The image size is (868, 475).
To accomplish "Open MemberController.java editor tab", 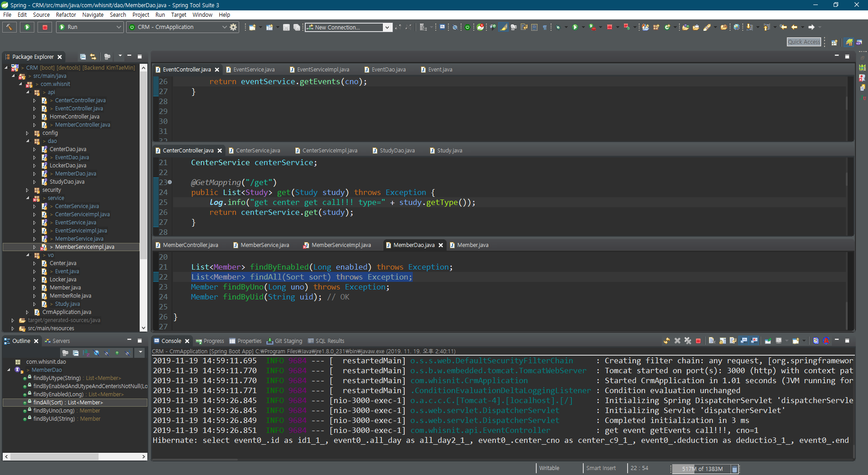I will [x=190, y=245].
